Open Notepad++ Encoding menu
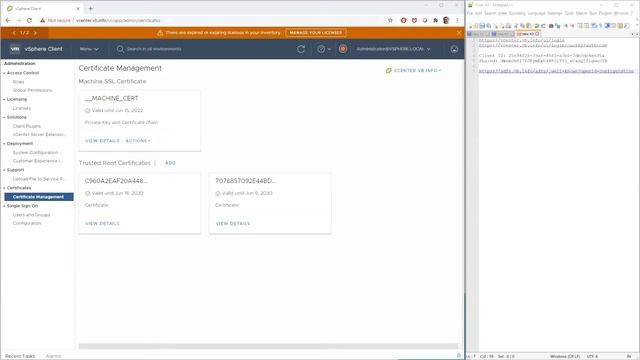 (x=517, y=13)
